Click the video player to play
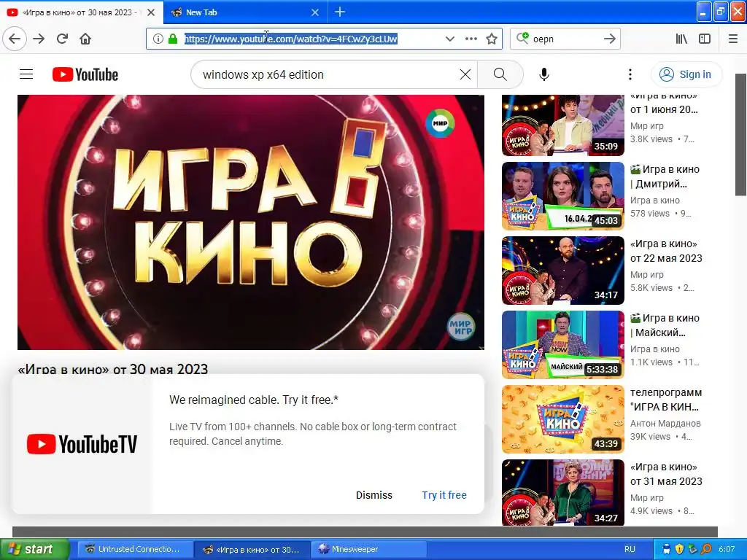The height and width of the screenshot is (560, 747). 251,222
